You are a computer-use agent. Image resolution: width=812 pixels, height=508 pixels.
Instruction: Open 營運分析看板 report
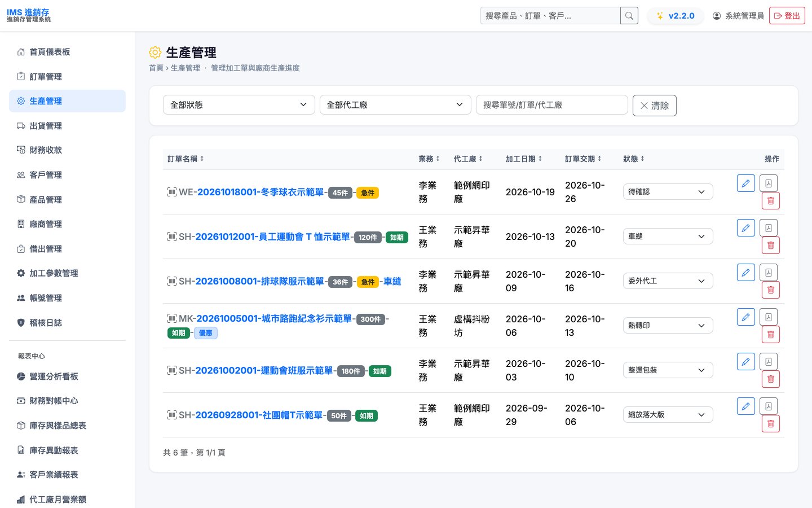tap(67, 376)
